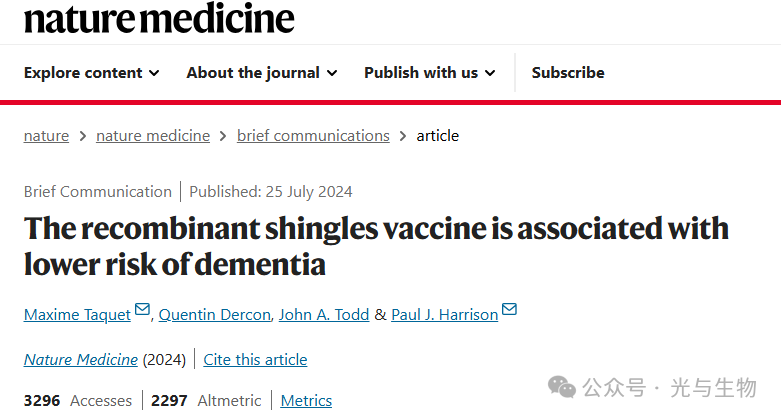Open the Metrics link
781x418 pixels.
click(306, 400)
